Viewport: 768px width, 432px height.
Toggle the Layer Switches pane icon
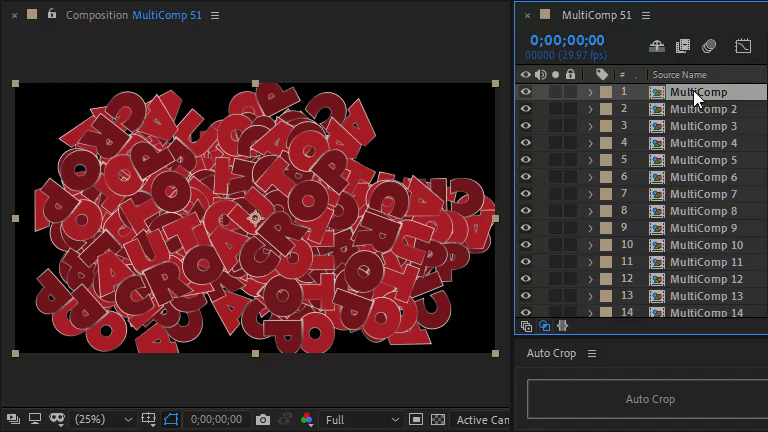(527, 326)
